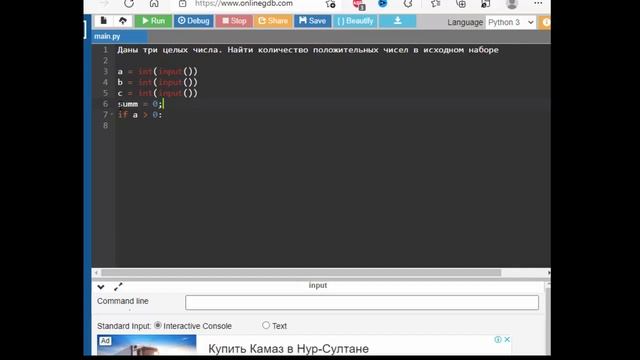Collapse the input panel with chevron

(x=101, y=287)
